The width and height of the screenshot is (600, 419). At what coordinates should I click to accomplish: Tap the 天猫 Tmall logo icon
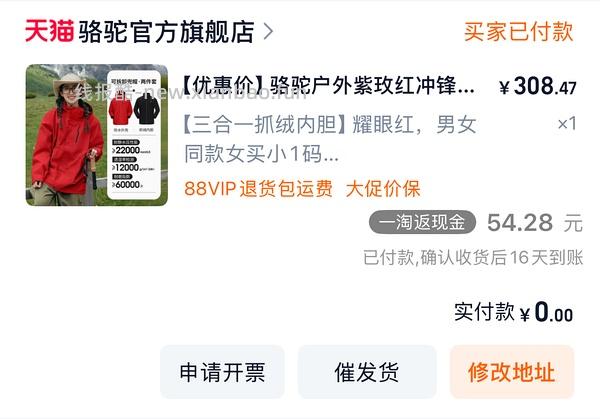49,31
